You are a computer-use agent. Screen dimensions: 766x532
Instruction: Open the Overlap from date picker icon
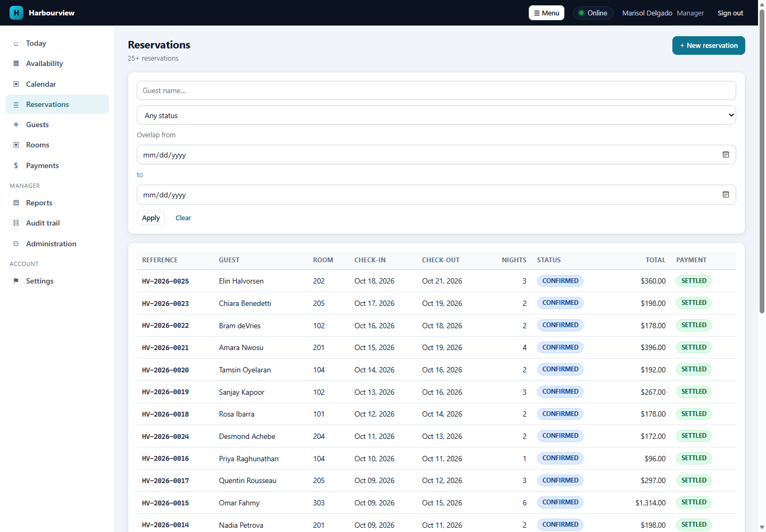point(726,155)
